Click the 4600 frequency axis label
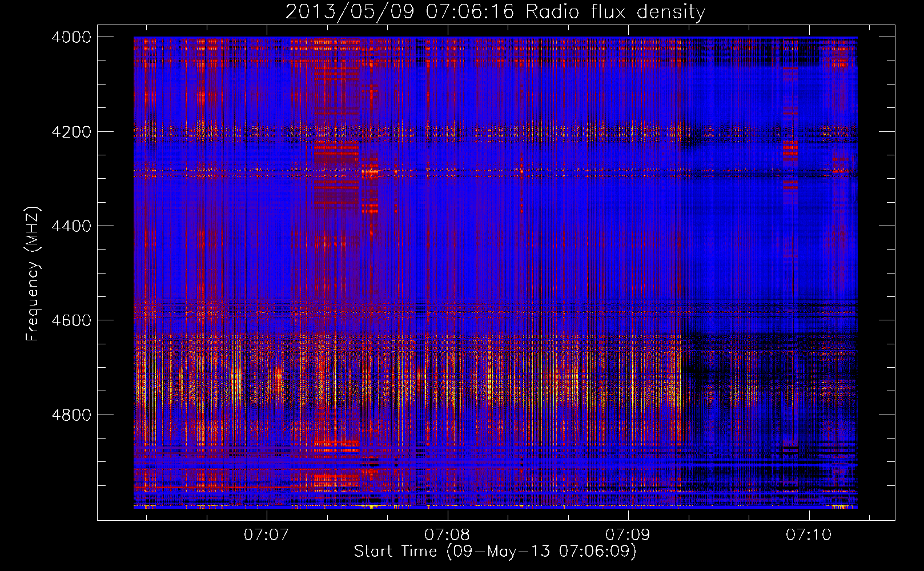The height and width of the screenshot is (571, 924). [71, 320]
